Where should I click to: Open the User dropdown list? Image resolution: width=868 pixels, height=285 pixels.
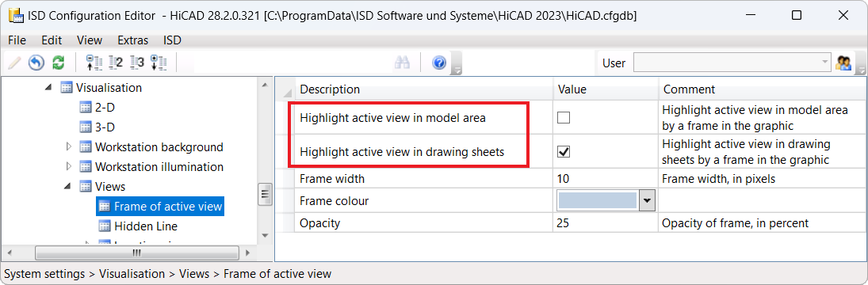tap(825, 63)
